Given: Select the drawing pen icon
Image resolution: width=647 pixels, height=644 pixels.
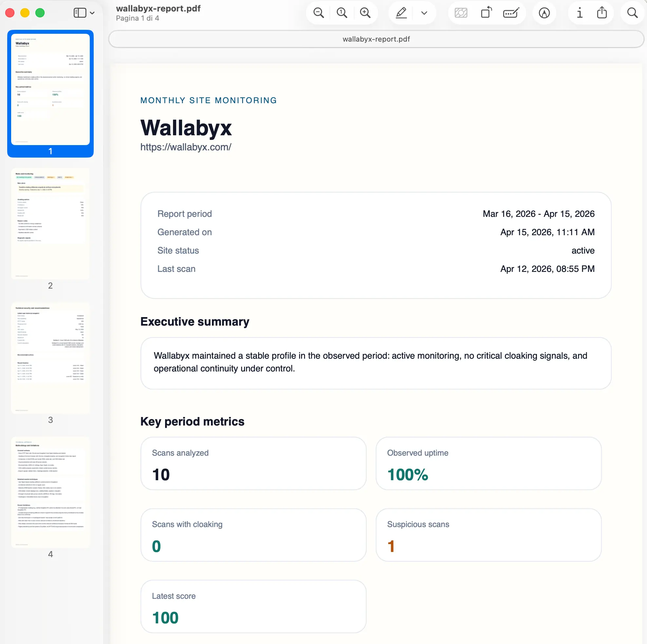Looking at the screenshot, I should pos(544,13).
